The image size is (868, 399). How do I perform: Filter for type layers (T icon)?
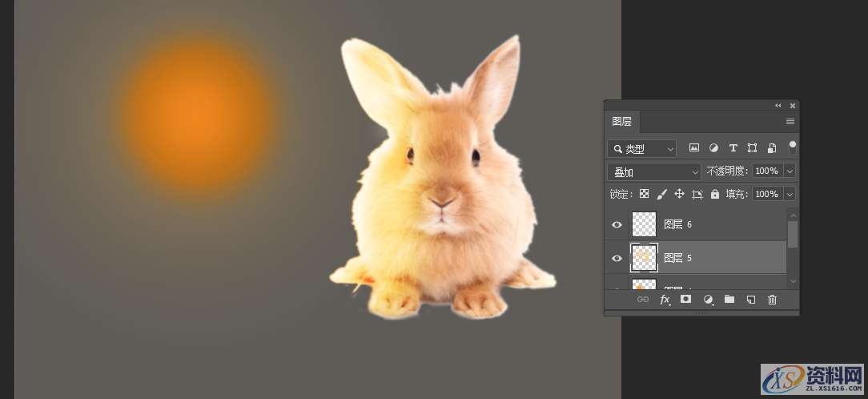point(733,148)
